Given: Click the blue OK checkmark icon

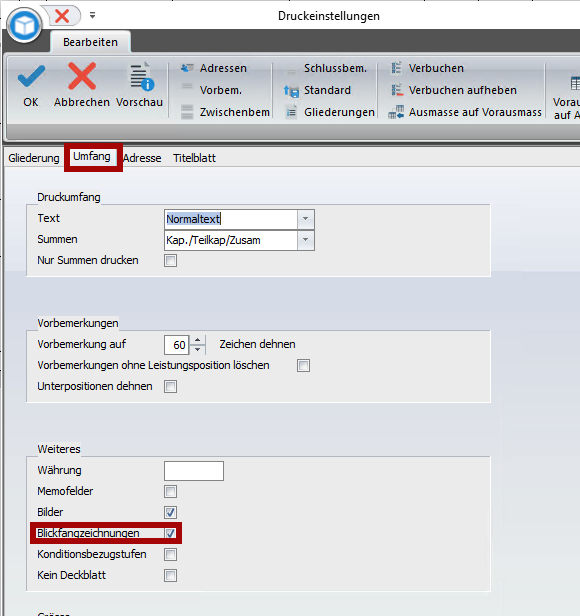Looking at the screenshot, I should coord(31,76).
